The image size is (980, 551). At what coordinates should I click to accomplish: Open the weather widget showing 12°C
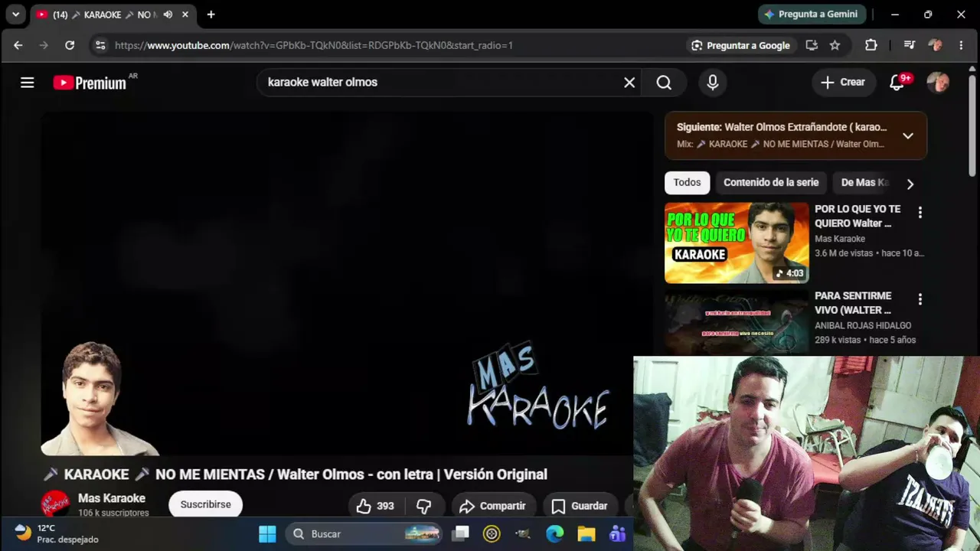pyautogui.click(x=57, y=534)
